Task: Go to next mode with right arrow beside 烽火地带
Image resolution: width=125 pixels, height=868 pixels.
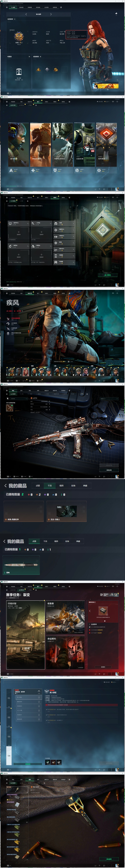Action: pyautogui.click(x=51, y=15)
